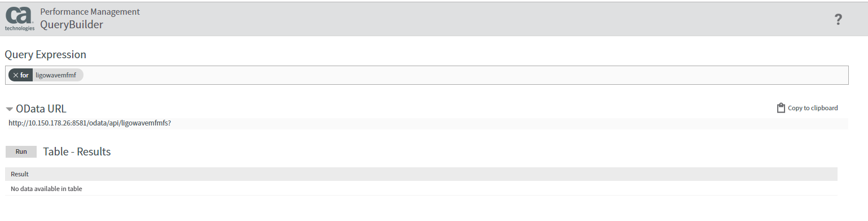Viewport: 868px width, 221px height.
Task: Remove the 'for' token with its X
Action: 16,75
